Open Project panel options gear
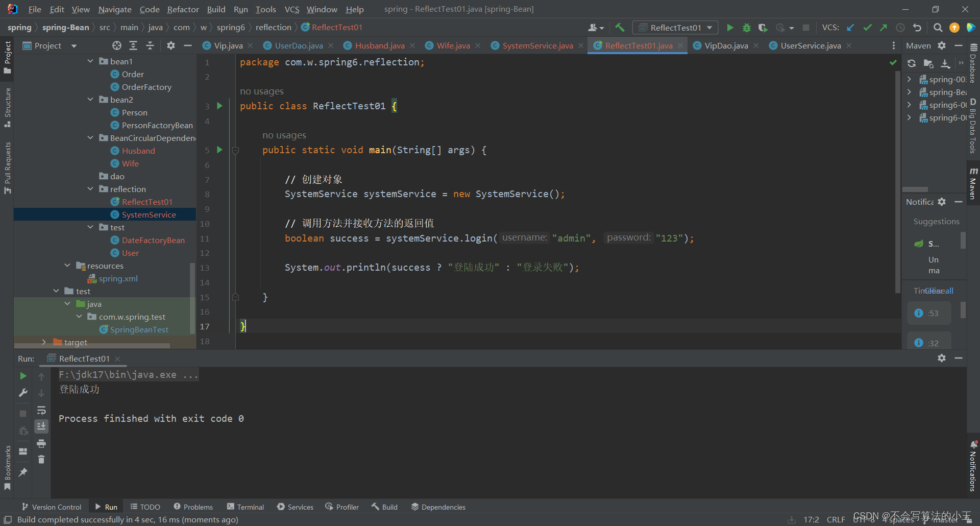This screenshot has height=526, width=980. 171,45
